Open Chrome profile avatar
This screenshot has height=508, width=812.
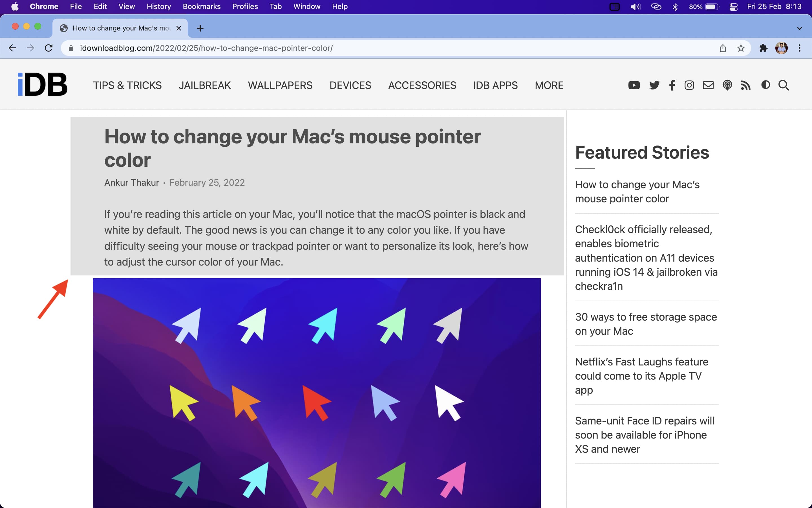782,48
